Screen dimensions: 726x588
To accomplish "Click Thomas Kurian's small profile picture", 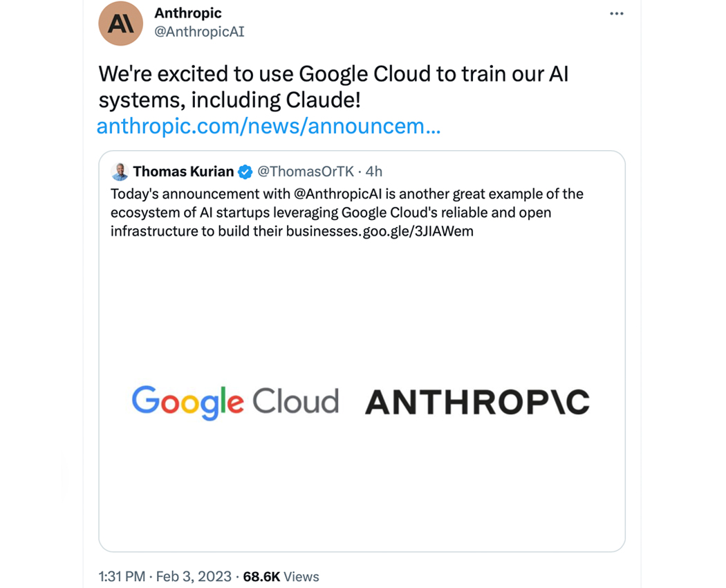I will (120, 172).
